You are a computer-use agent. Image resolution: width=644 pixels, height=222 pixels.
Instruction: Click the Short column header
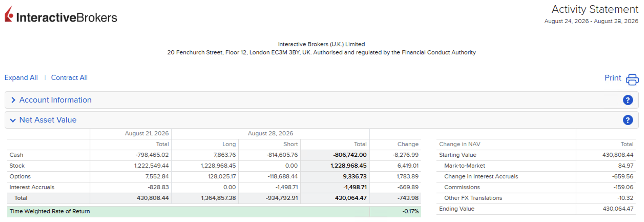(290, 144)
